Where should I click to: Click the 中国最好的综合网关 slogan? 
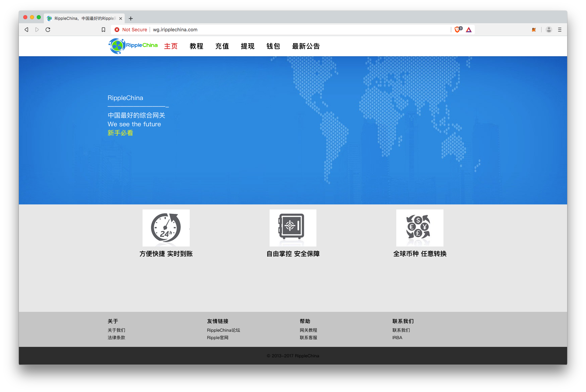(136, 116)
